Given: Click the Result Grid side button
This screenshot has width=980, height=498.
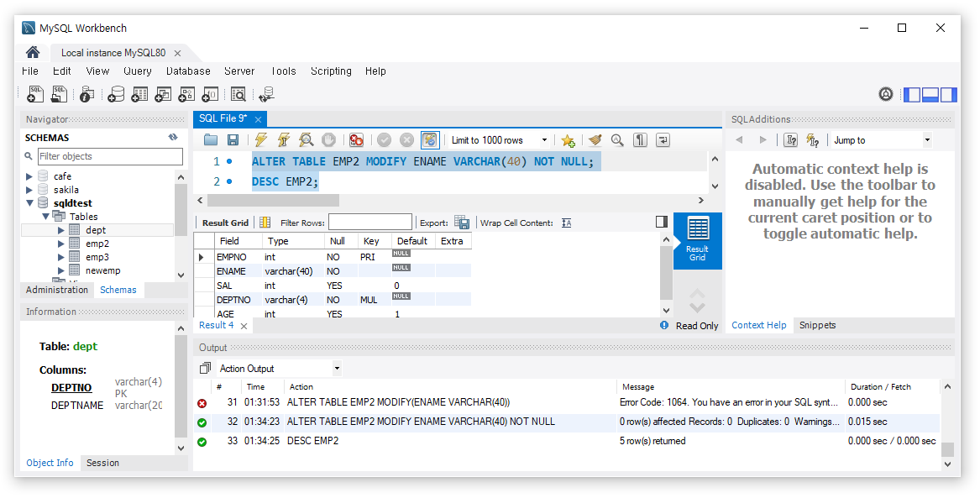Looking at the screenshot, I should 698,240.
